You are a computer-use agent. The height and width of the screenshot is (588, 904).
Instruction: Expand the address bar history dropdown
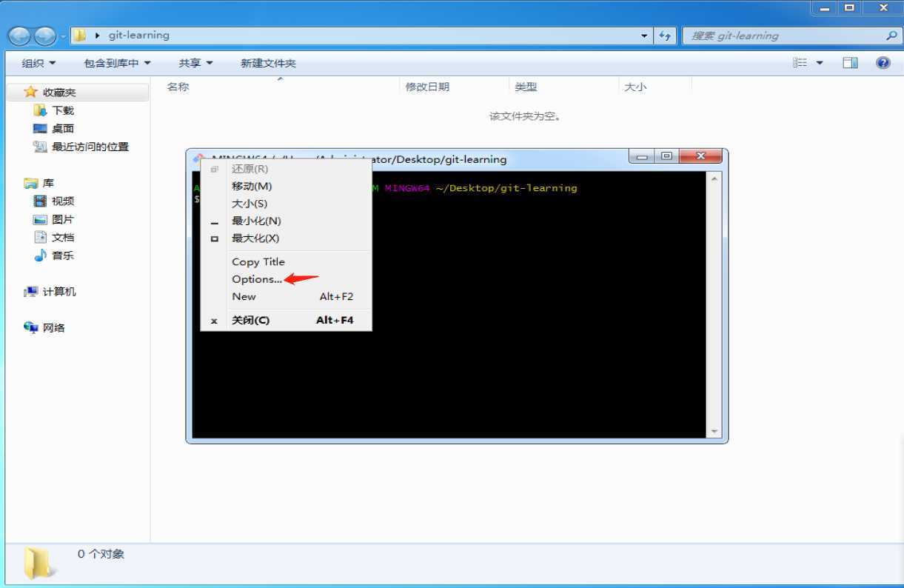[x=644, y=36]
